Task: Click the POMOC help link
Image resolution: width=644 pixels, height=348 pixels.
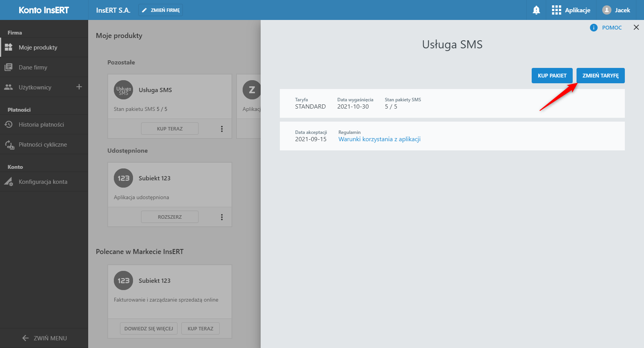Action: pos(612,28)
